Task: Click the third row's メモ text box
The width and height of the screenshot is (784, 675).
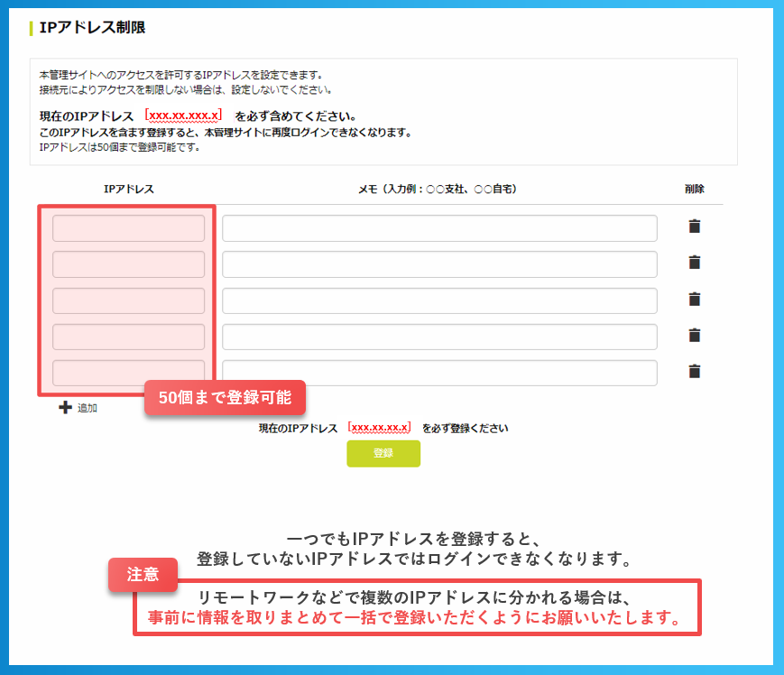Action: [x=439, y=301]
